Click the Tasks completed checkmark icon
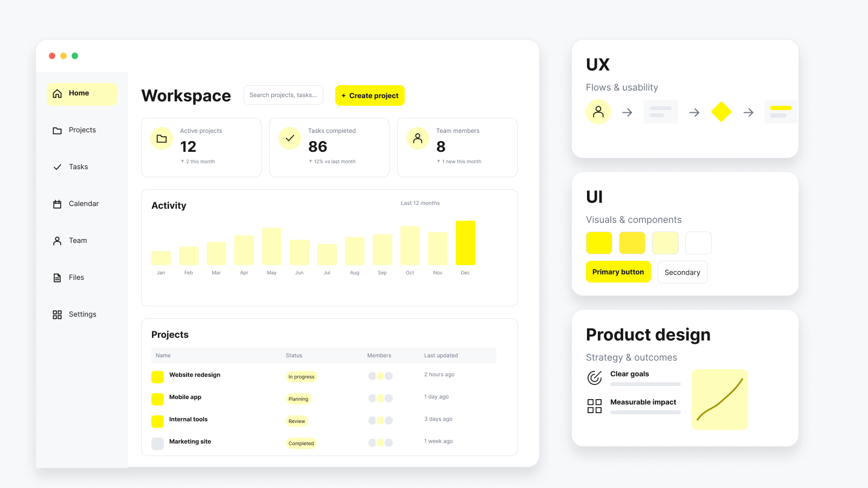868x488 pixels. [x=290, y=139]
